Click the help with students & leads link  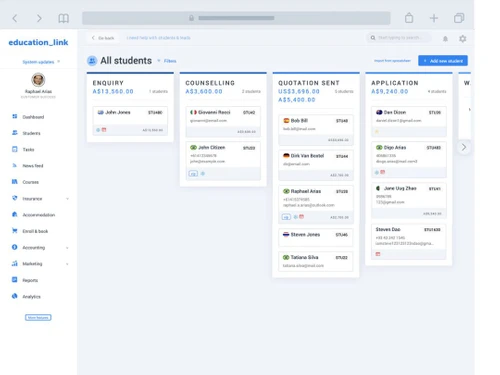[158, 38]
